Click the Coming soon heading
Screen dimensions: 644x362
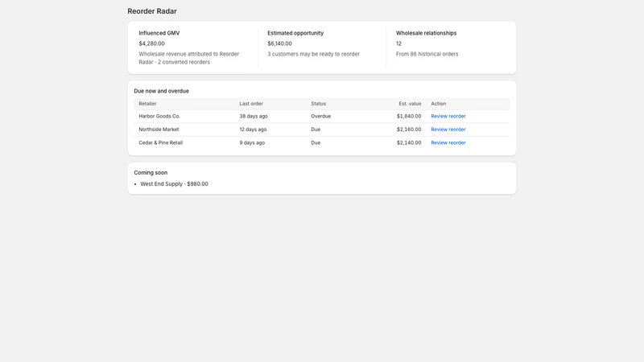151,173
